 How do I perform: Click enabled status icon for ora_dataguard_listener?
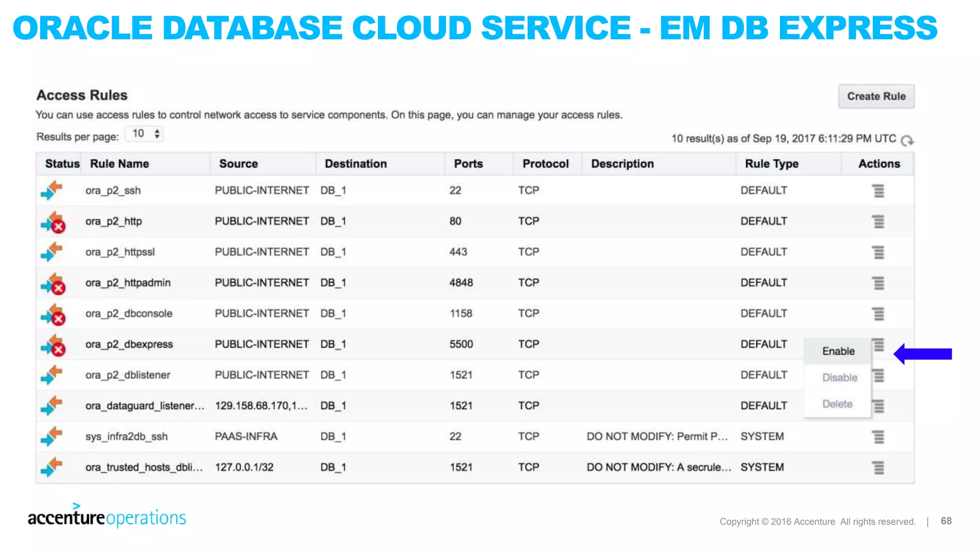click(52, 406)
